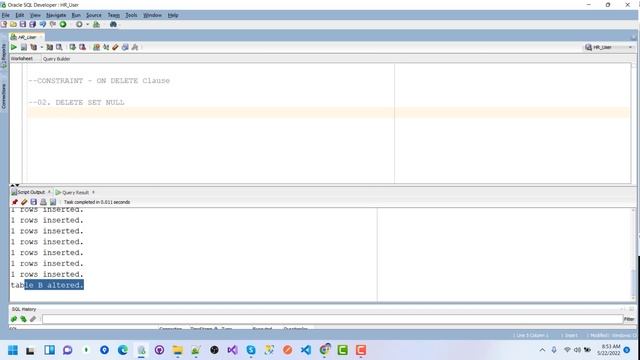Switch to the Query Builder tab
Image resolution: width=640 pixels, height=360 pixels.
click(x=56, y=59)
